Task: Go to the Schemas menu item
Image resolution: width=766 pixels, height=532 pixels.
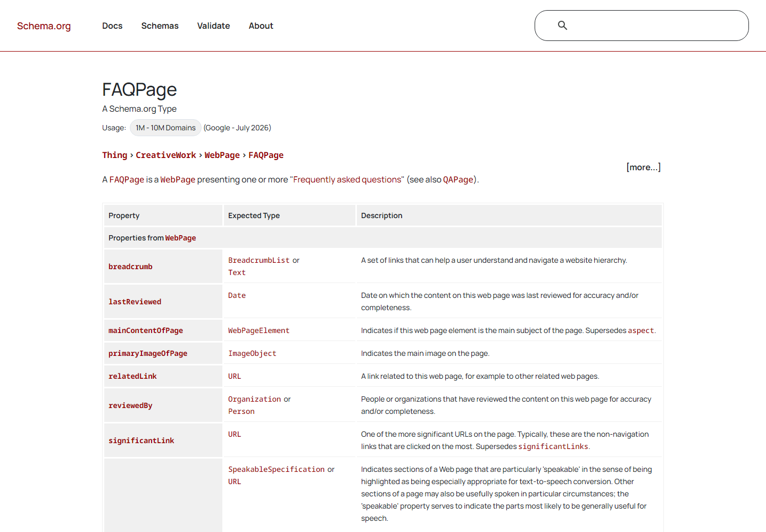Action: (x=160, y=26)
